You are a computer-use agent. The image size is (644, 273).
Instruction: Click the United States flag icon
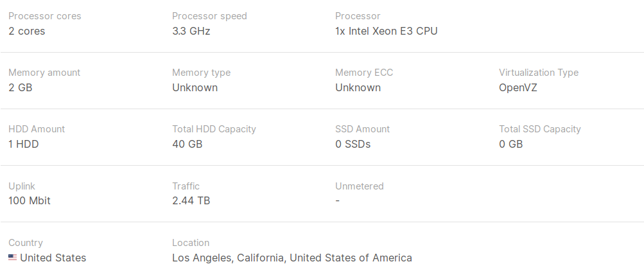[12, 258]
